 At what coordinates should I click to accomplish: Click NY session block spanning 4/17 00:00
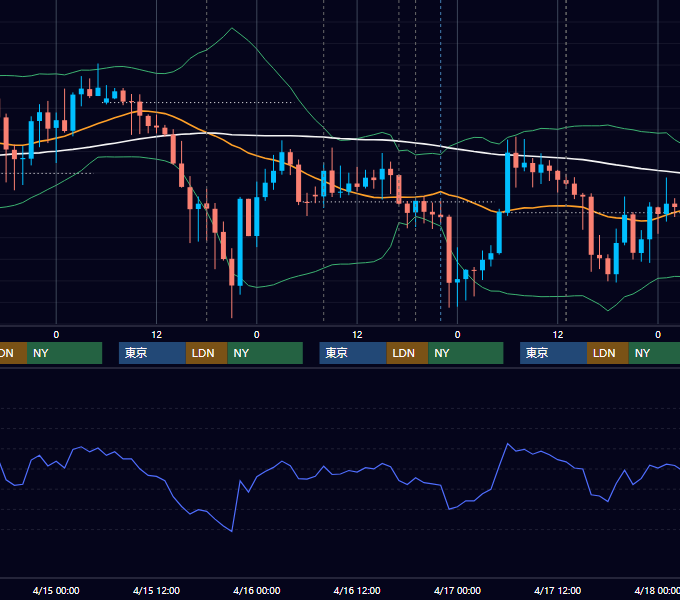466,353
